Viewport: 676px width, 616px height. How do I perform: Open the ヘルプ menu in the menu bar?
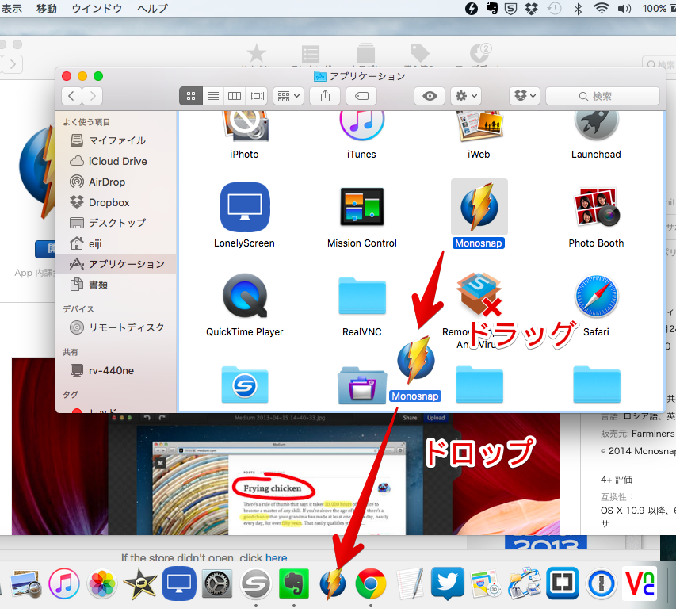[152, 9]
